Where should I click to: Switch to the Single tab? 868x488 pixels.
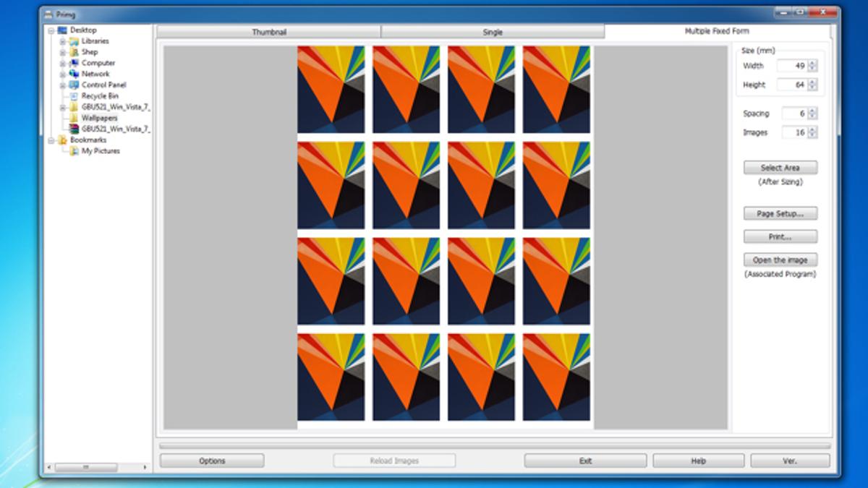point(493,32)
